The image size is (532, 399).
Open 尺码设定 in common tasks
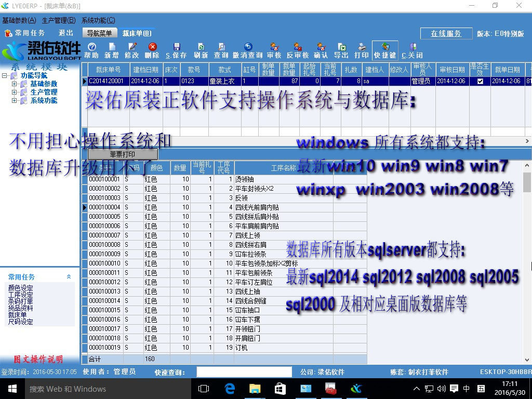pos(21,322)
